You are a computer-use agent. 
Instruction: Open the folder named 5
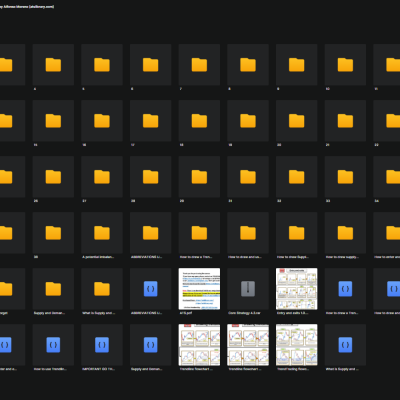102,65
